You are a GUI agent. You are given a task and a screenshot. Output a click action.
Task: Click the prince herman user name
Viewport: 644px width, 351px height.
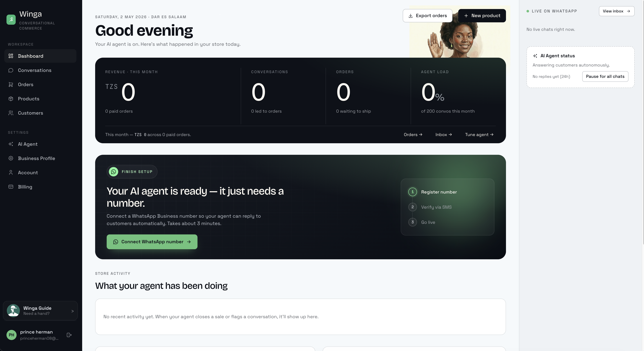click(x=37, y=332)
